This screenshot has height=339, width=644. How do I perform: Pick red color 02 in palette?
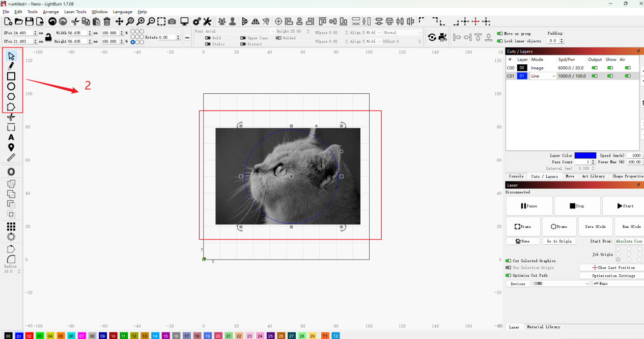tap(30, 336)
